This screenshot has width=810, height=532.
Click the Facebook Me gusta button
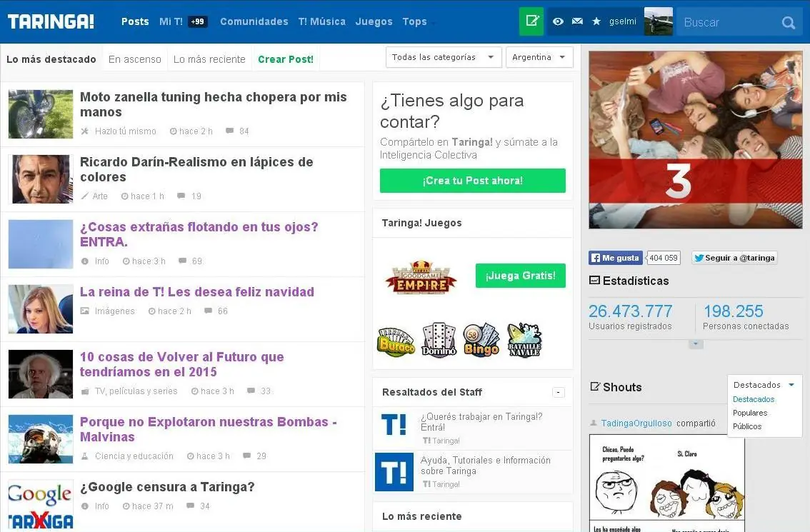615,258
